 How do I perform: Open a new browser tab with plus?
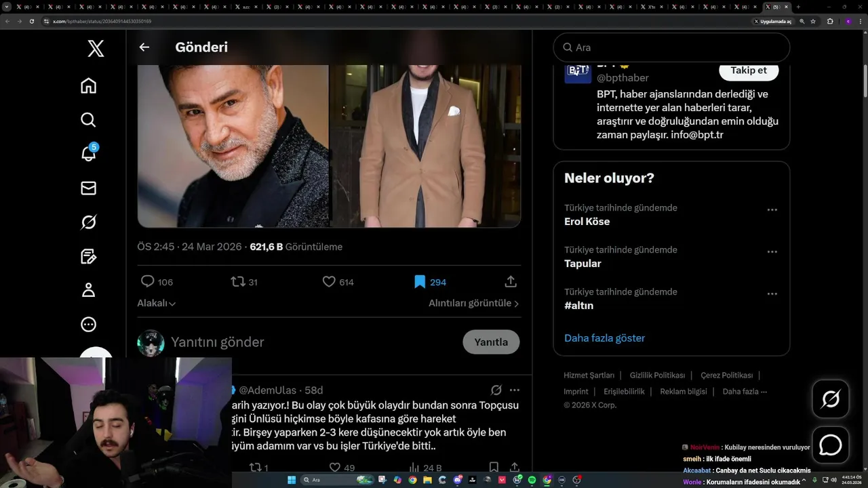pos(797,7)
